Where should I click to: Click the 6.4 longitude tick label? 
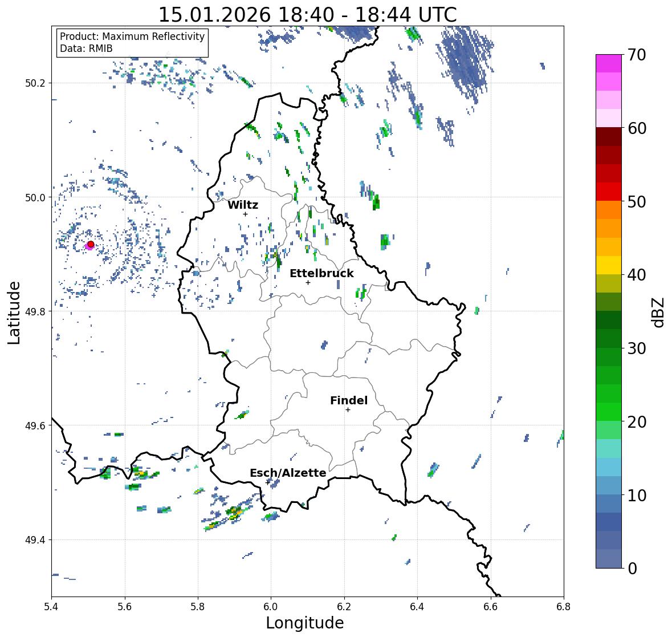(x=417, y=607)
